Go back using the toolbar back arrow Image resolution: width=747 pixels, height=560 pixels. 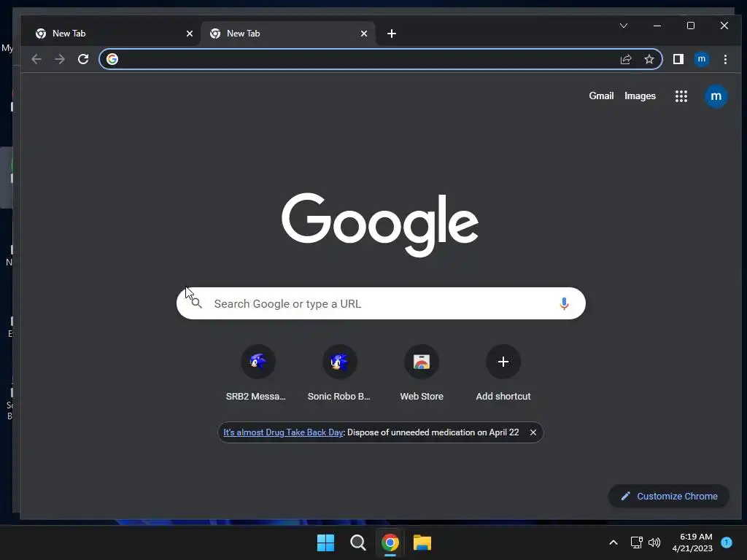(x=36, y=59)
